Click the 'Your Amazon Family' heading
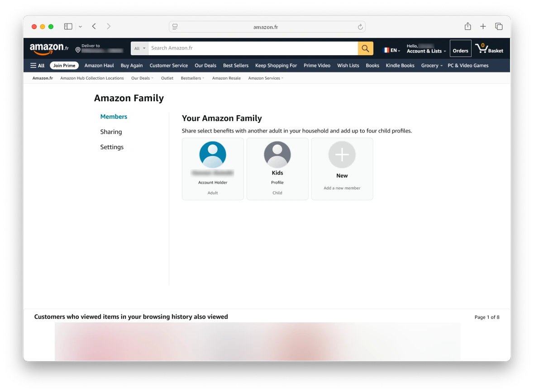Screen dimensions: 534x392 pyautogui.click(x=222, y=118)
